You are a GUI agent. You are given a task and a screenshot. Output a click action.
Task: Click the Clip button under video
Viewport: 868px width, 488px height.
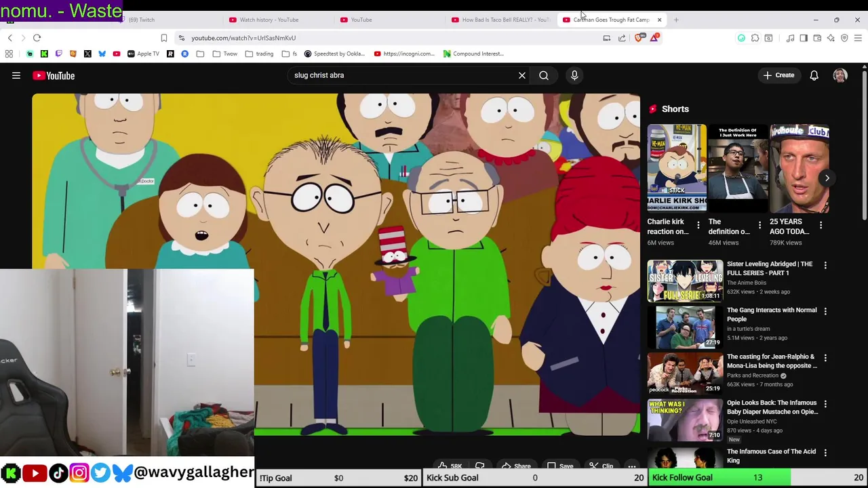(x=601, y=466)
